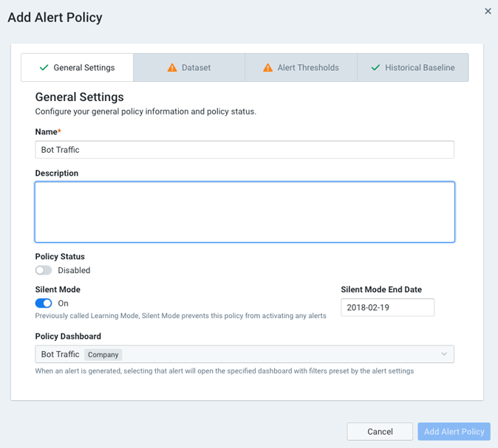Enable the Policy Status toggle

44,270
